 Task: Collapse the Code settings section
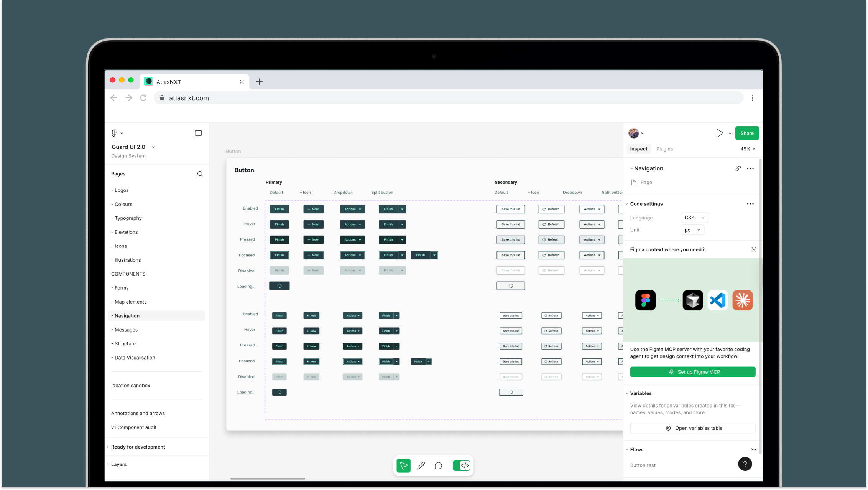point(627,204)
